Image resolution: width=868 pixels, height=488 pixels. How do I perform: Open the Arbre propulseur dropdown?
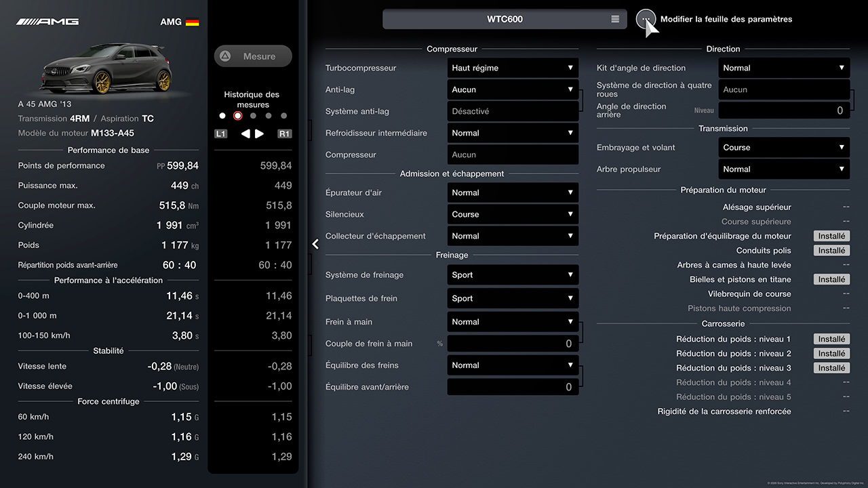point(784,169)
